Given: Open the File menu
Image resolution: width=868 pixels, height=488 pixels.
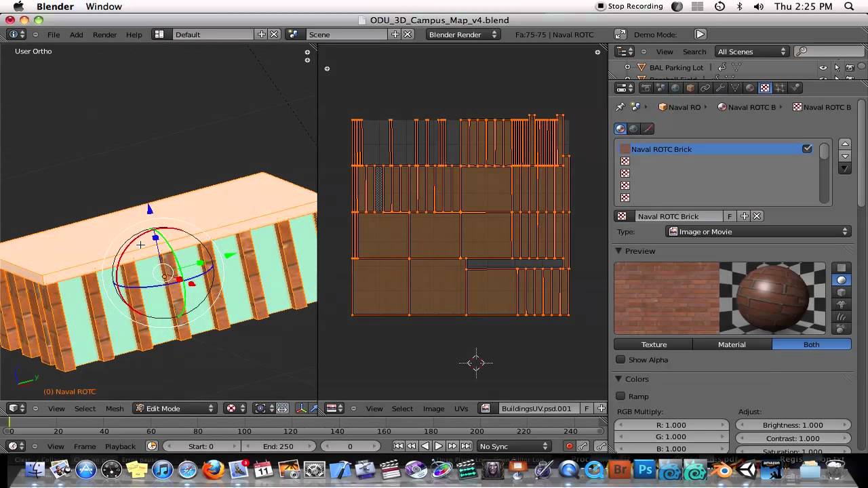Looking at the screenshot, I should (54, 35).
